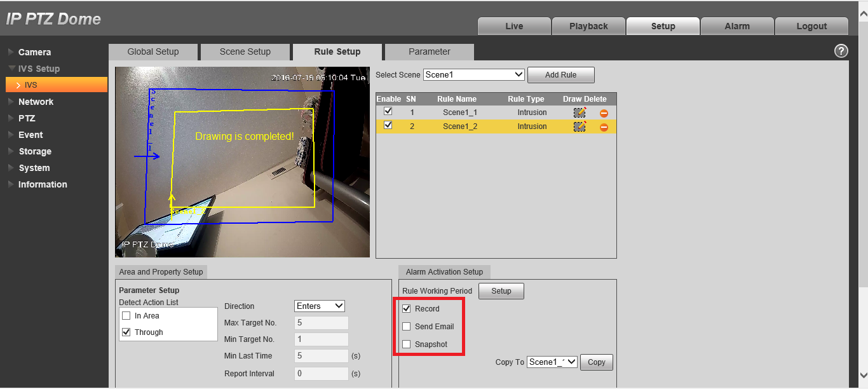Expand the Network section
The height and width of the screenshot is (389, 868).
36,102
